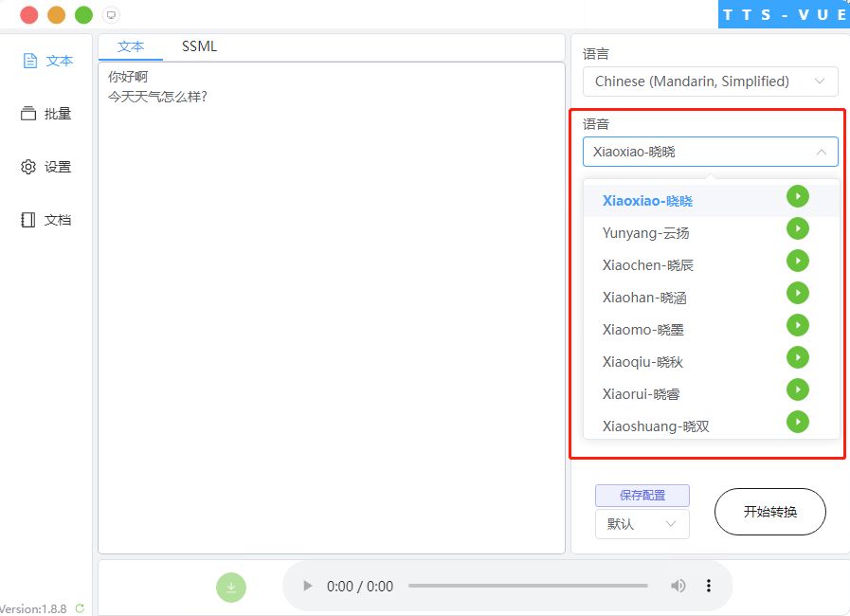Click the orange minimize window button
This screenshot has width=850, height=616.
[56, 14]
